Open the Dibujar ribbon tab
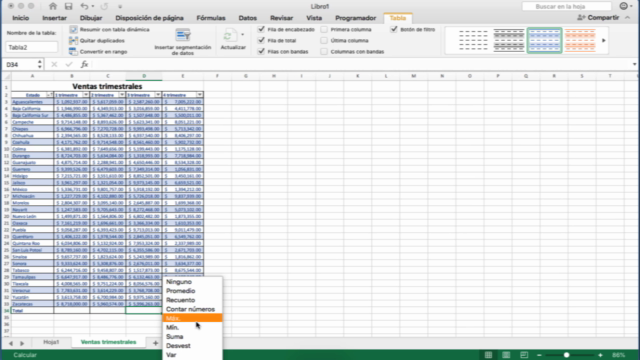Image resolution: width=640 pixels, height=360 pixels. tap(91, 18)
